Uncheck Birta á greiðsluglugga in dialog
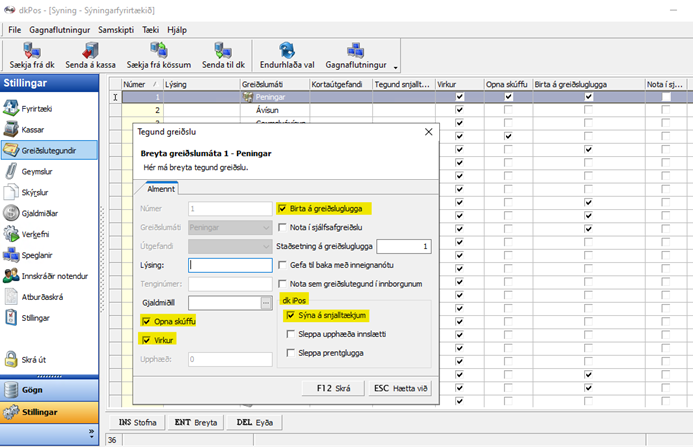This screenshot has width=693, height=447. pyautogui.click(x=281, y=209)
